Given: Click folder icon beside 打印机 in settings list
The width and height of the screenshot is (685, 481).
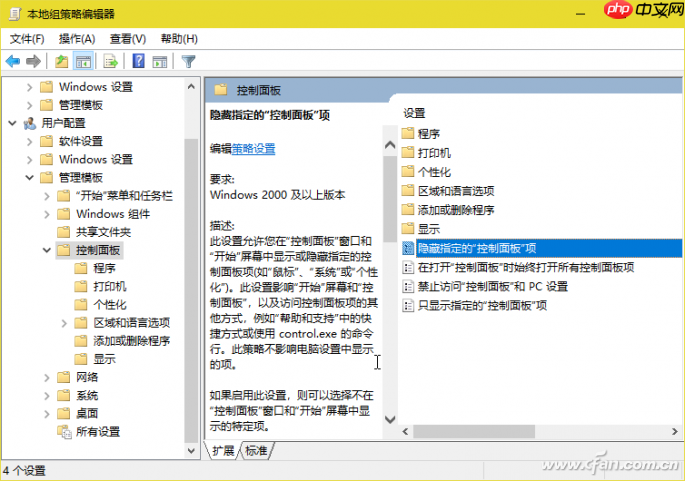Looking at the screenshot, I should click(x=408, y=152).
